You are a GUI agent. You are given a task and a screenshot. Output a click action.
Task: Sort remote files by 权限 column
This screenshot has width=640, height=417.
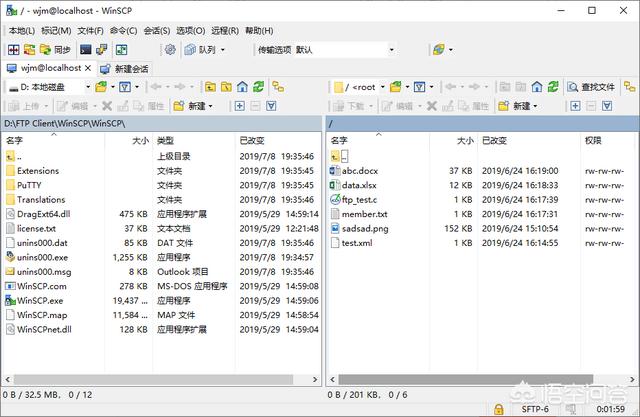608,141
